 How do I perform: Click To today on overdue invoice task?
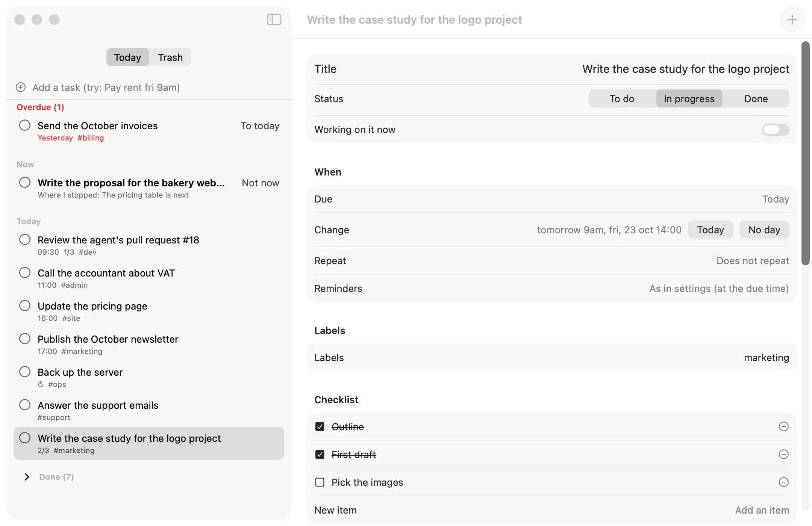[x=260, y=126]
